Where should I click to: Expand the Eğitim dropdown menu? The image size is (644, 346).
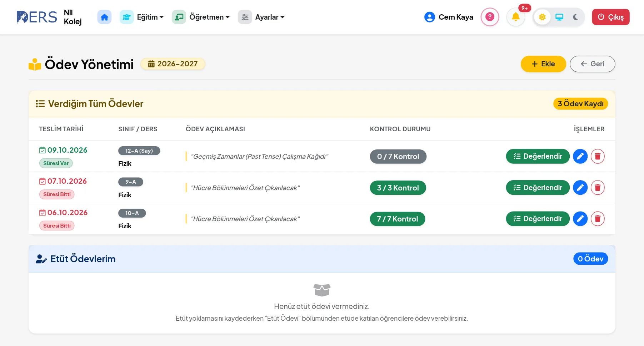pyautogui.click(x=142, y=17)
